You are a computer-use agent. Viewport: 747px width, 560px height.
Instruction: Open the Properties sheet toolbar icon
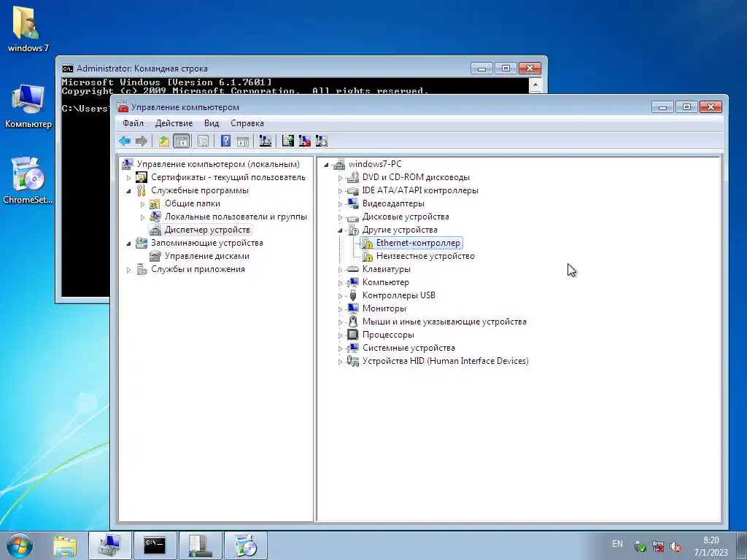click(x=203, y=141)
